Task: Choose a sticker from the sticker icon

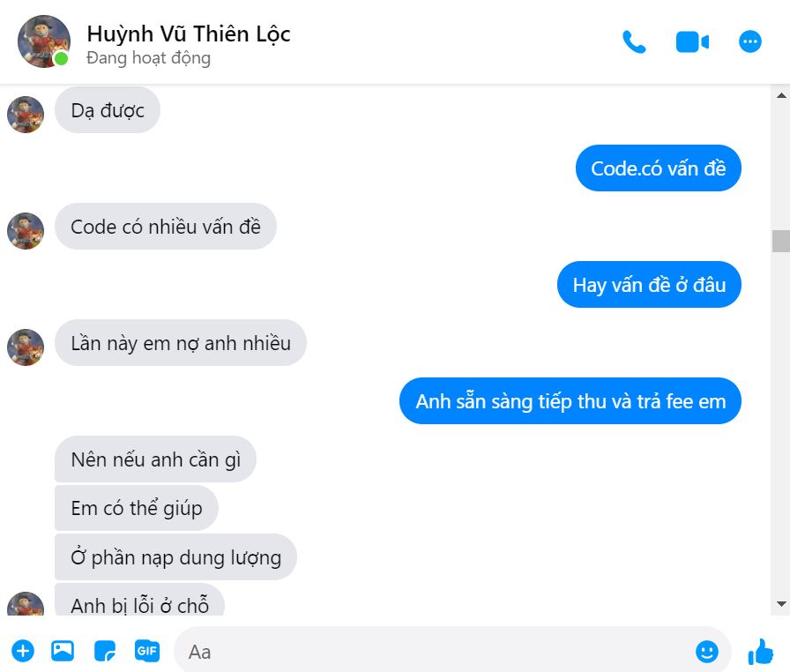Action: pyautogui.click(x=105, y=651)
